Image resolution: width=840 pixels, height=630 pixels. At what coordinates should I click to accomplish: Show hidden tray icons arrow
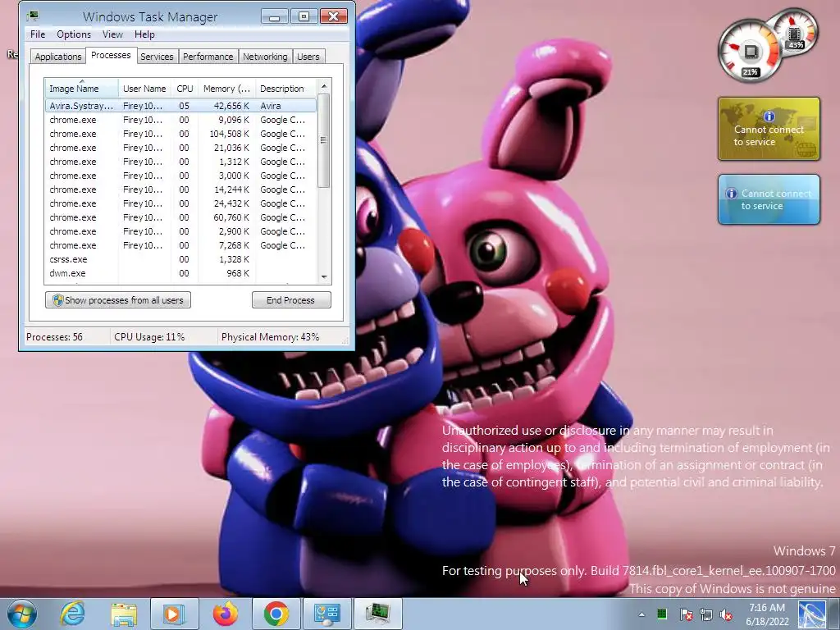641,614
